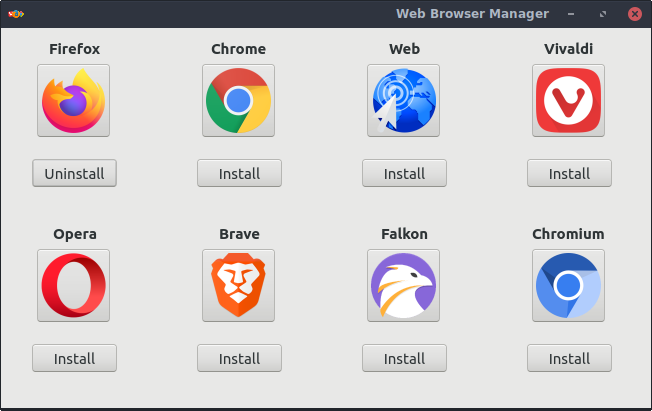Click the app icon in the title bar
The height and width of the screenshot is (411, 652).
pyautogui.click(x=16, y=14)
